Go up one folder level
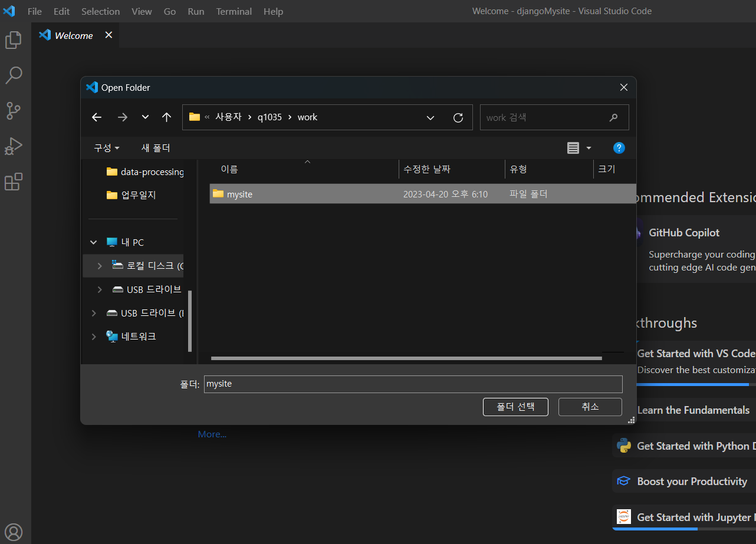This screenshot has width=756, height=544. click(167, 117)
